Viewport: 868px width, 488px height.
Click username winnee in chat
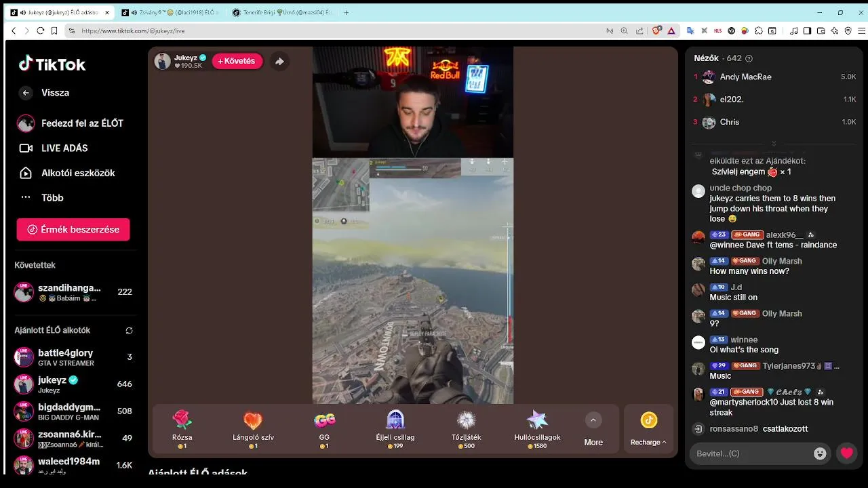(x=744, y=340)
